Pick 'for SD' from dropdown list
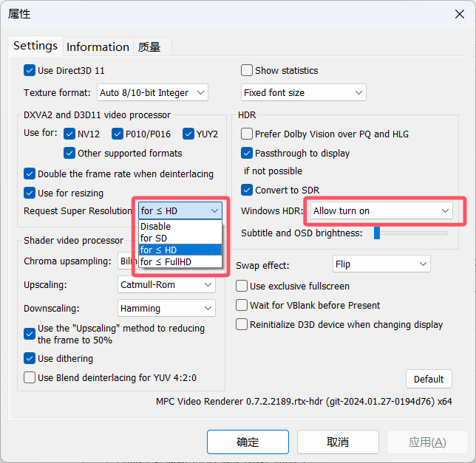 tap(155, 238)
